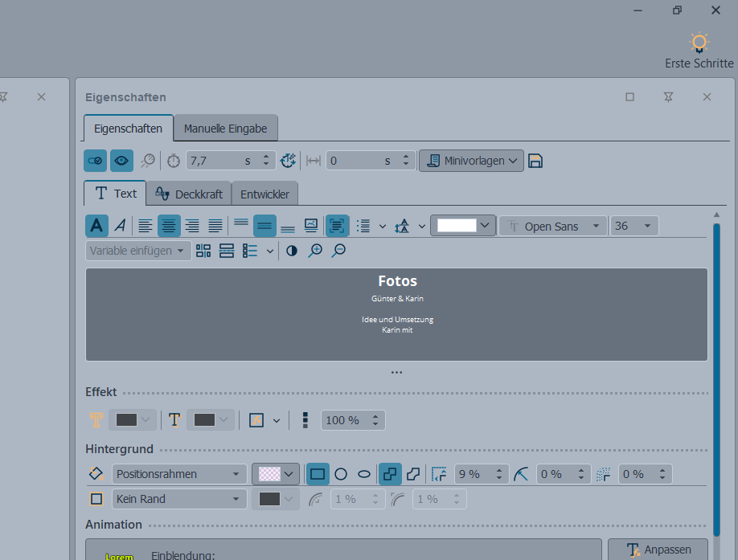Expand the Positionsrahmen dropdown
Image resolution: width=738 pixels, height=560 pixels.
[179, 474]
